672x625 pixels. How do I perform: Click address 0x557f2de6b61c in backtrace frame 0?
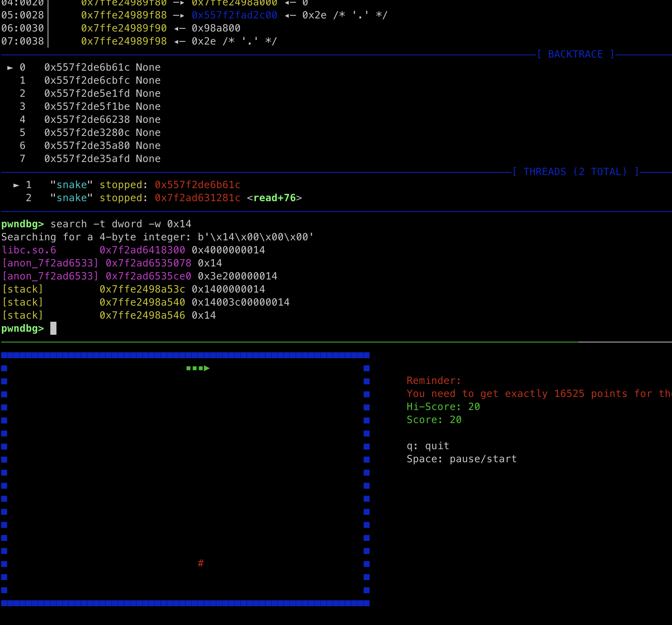[87, 67]
